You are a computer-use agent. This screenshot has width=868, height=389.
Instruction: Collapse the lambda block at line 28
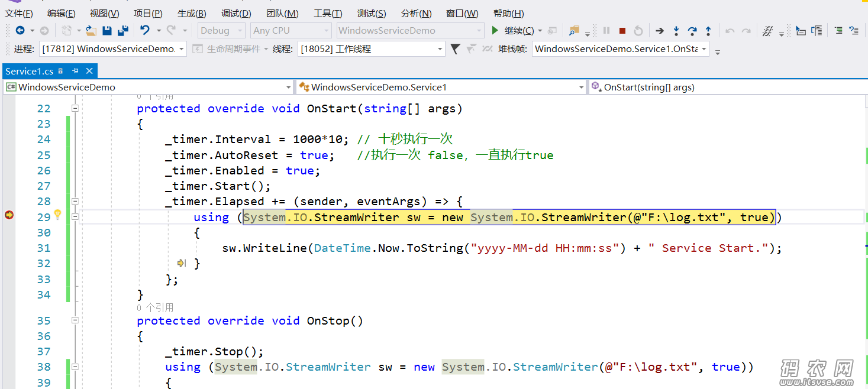(x=75, y=201)
